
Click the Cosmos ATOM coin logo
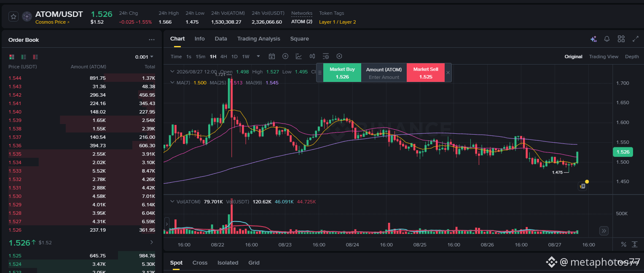pos(27,17)
